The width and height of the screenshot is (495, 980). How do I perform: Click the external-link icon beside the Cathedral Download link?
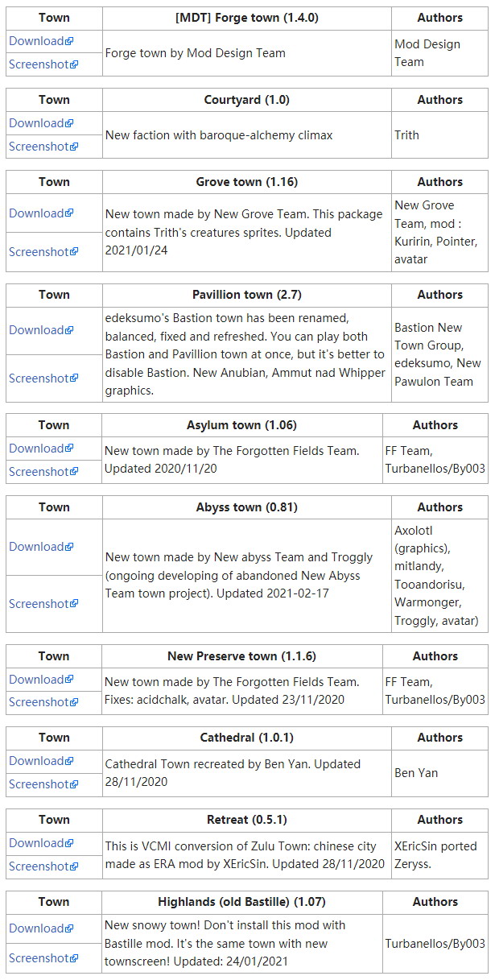click(70, 762)
